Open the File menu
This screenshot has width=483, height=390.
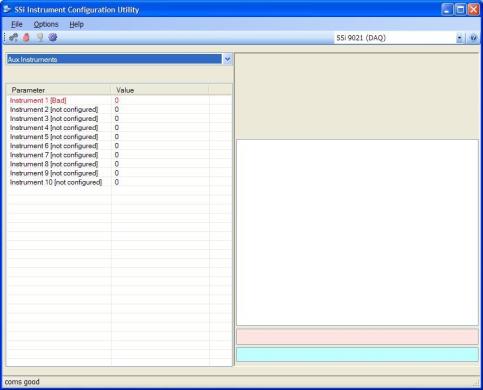[x=17, y=24]
